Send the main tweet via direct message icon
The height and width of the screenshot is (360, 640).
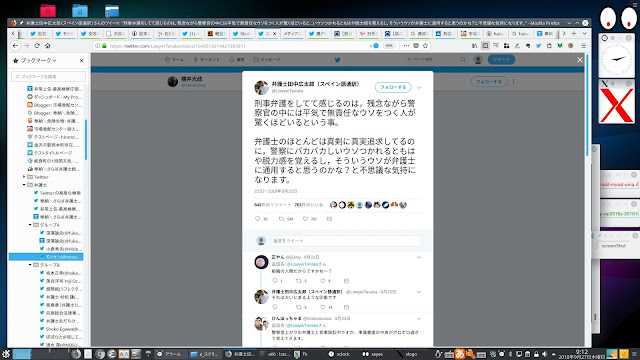pos(329,219)
